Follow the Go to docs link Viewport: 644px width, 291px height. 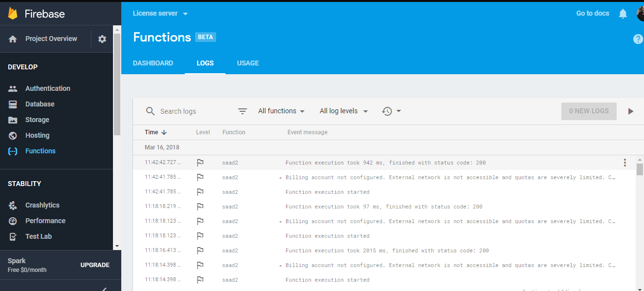592,13
